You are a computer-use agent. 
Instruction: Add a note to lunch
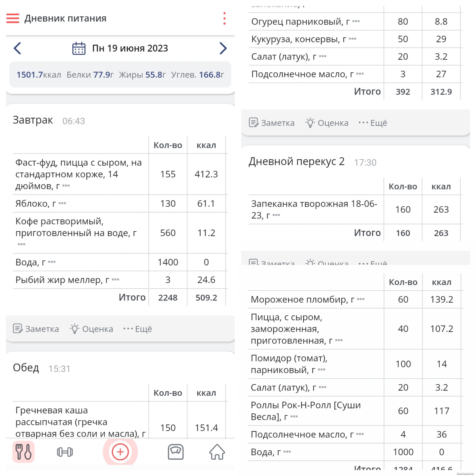pos(272,123)
